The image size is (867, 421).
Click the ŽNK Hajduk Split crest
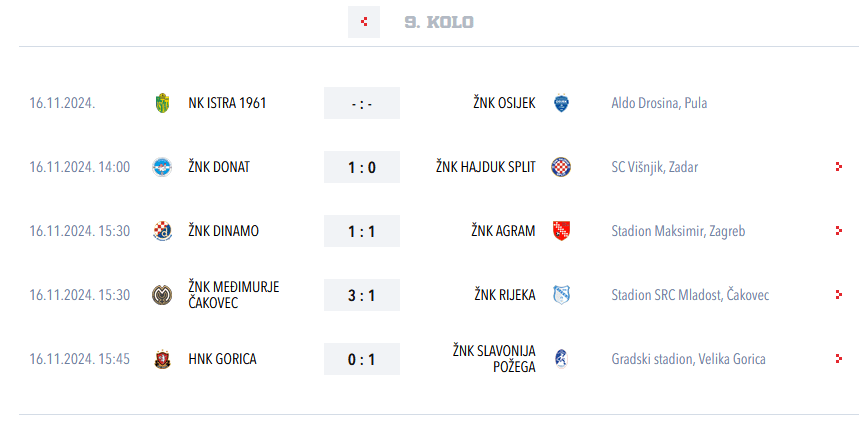(561, 167)
